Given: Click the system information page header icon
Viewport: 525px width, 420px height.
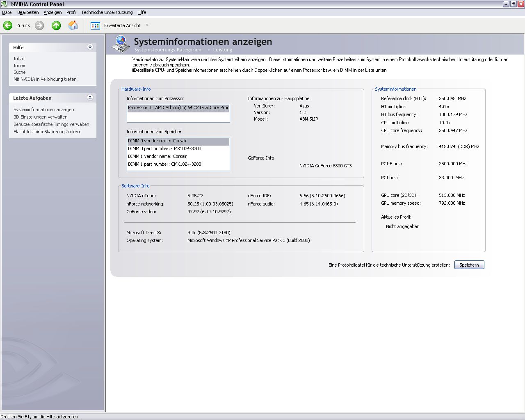Looking at the screenshot, I should 121,44.
